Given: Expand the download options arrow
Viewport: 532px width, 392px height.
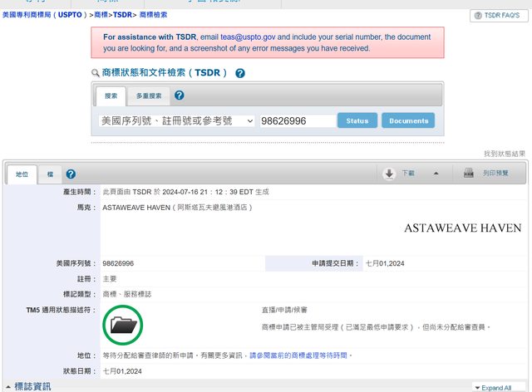Looking at the screenshot, I should pos(436,174).
